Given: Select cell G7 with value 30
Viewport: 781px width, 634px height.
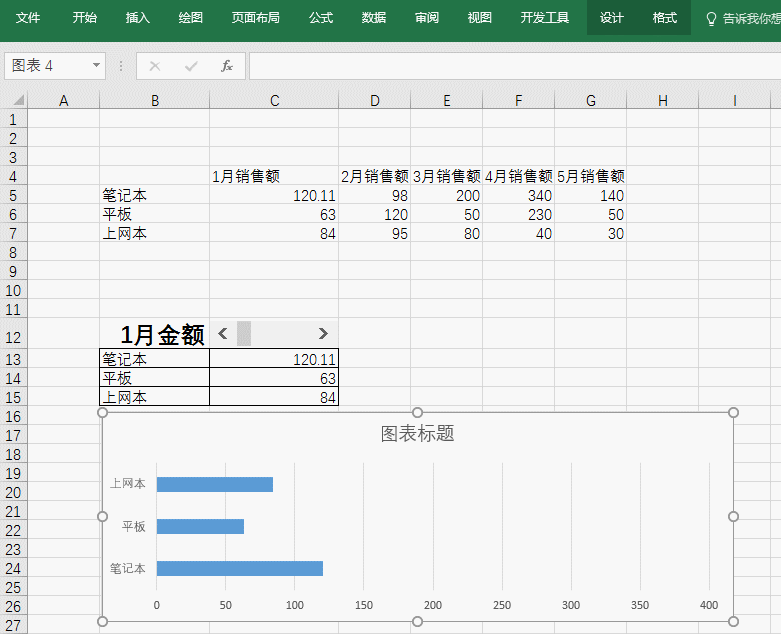Looking at the screenshot, I should (x=591, y=233).
